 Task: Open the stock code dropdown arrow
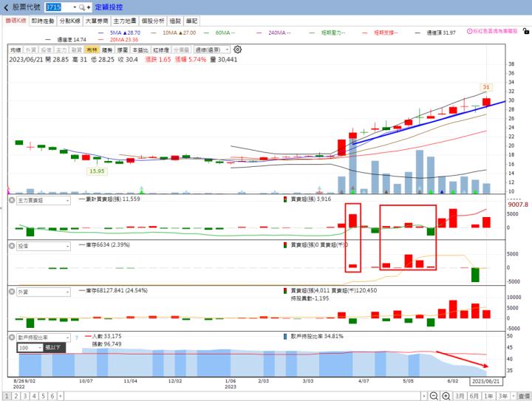pyautogui.click(x=75, y=7)
